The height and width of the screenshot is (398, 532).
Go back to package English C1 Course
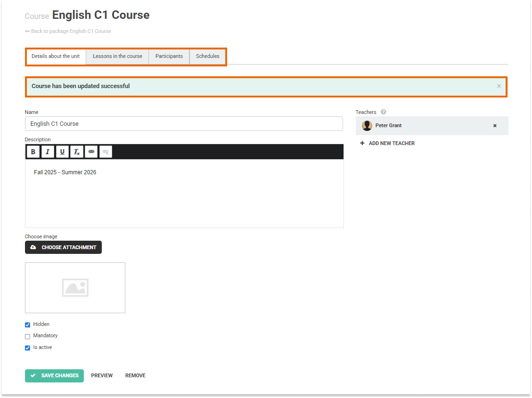(x=68, y=31)
